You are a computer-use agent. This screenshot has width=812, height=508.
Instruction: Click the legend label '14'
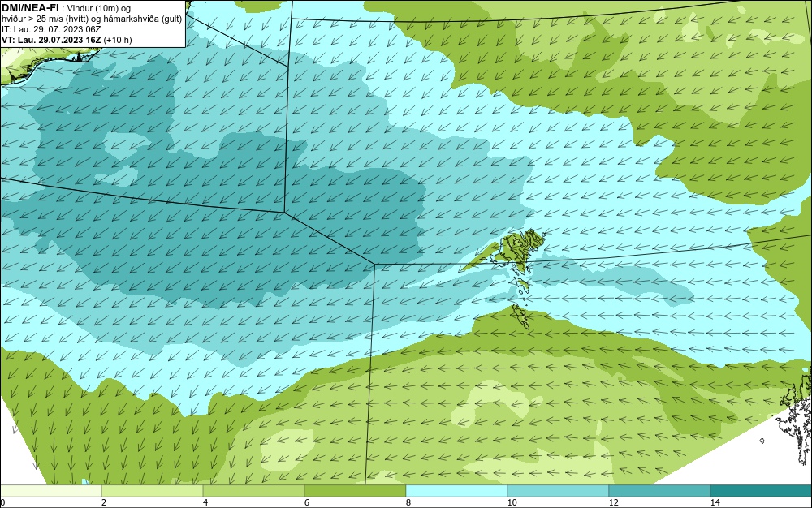715,502
